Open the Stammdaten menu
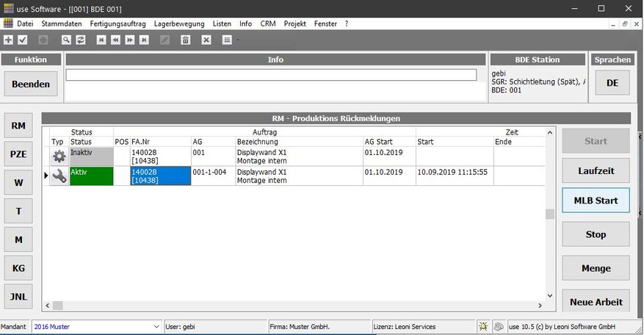The height and width of the screenshot is (335, 644). (61, 24)
